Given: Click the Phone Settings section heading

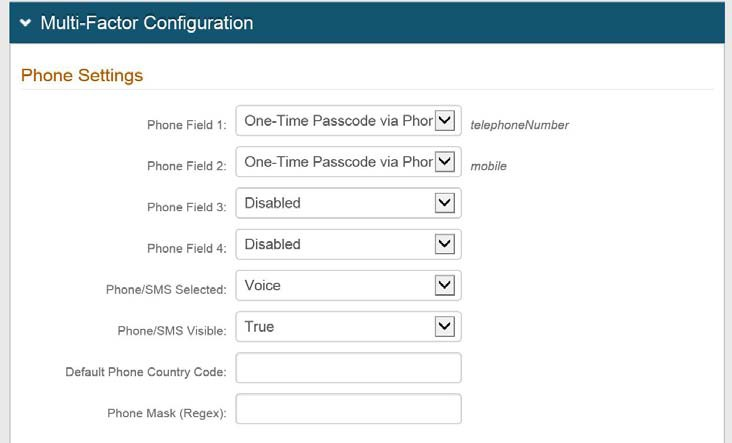Looking at the screenshot, I should [x=82, y=76].
